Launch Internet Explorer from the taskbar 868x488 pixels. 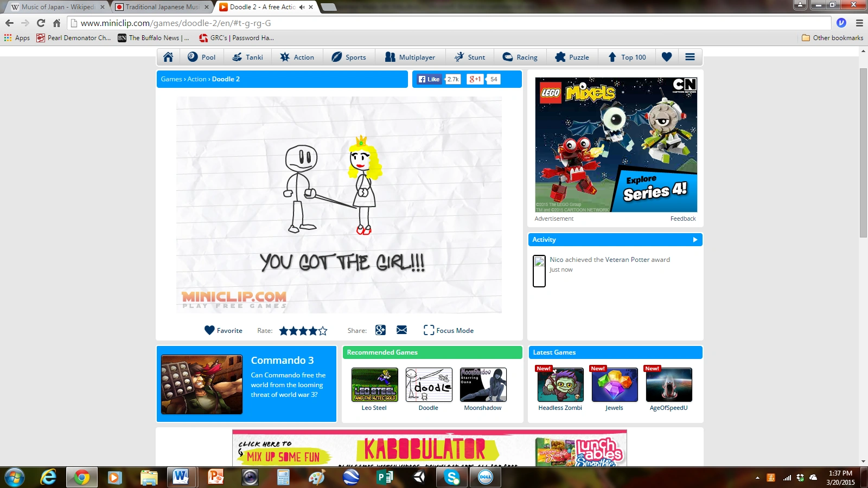coord(49,477)
